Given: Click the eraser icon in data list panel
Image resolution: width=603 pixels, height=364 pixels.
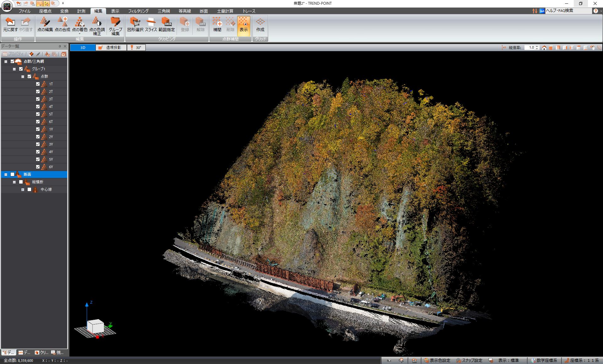Looking at the screenshot, I should click(31, 54).
